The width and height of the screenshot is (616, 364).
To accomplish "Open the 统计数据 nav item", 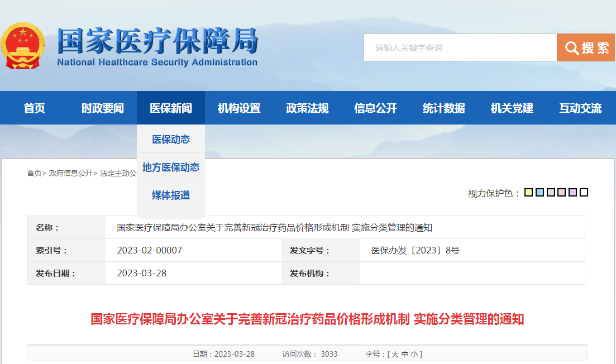I will pos(444,108).
